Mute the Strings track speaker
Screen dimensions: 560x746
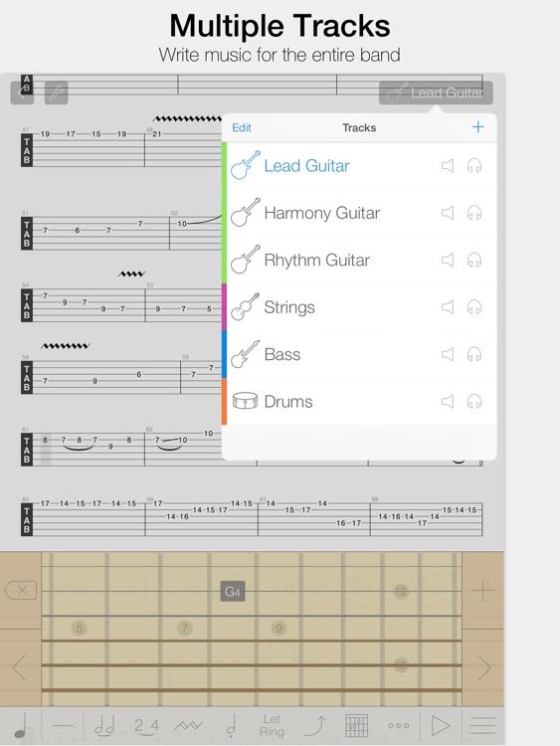pos(448,307)
